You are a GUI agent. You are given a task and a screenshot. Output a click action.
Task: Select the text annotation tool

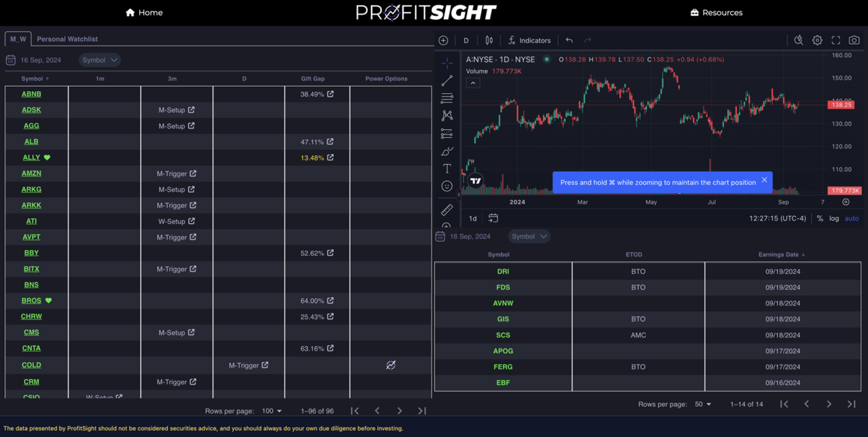447,169
